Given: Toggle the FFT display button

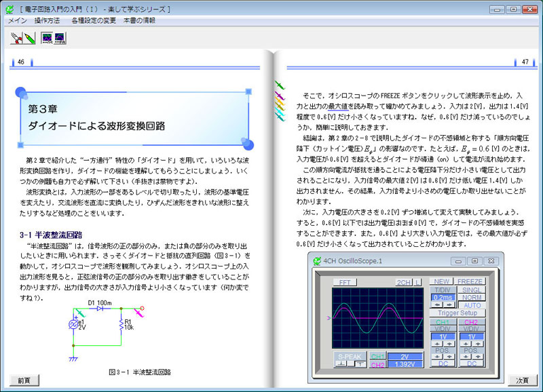Looking at the screenshot, I should click(345, 282).
